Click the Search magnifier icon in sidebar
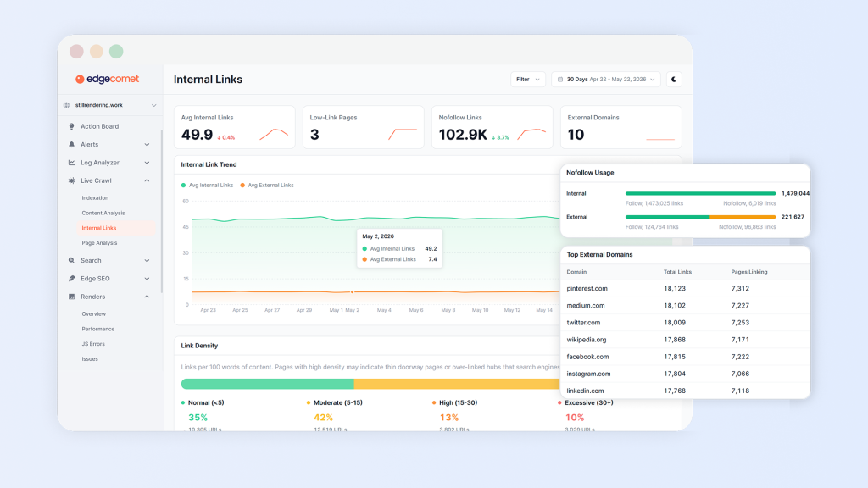Image resolution: width=868 pixels, height=488 pixels. click(x=71, y=261)
